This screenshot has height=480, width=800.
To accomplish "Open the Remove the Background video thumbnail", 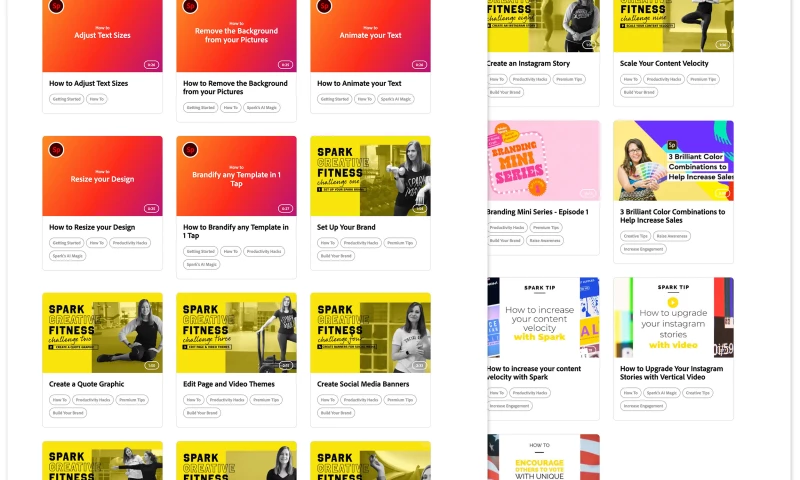I will click(236, 36).
